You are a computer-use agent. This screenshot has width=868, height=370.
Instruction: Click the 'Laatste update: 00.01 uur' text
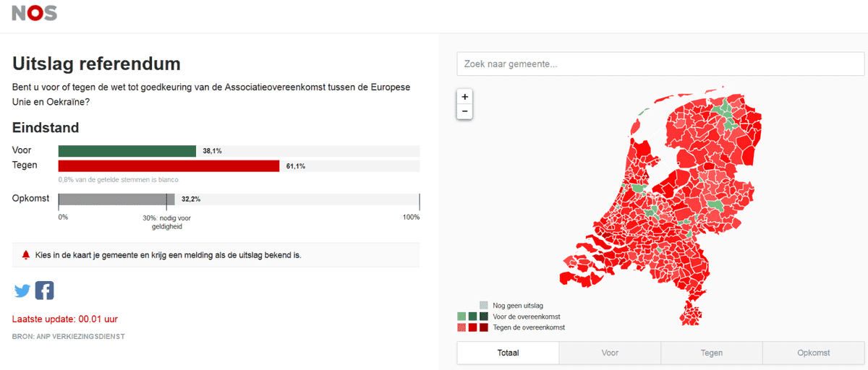(x=65, y=319)
